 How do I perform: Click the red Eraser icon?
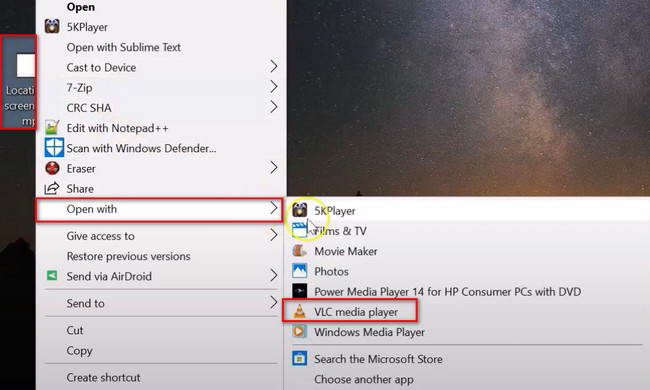pos(52,168)
